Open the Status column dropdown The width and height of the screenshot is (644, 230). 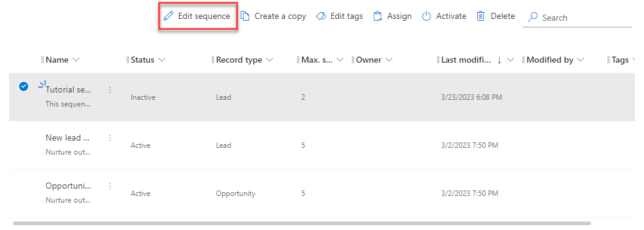(x=161, y=60)
